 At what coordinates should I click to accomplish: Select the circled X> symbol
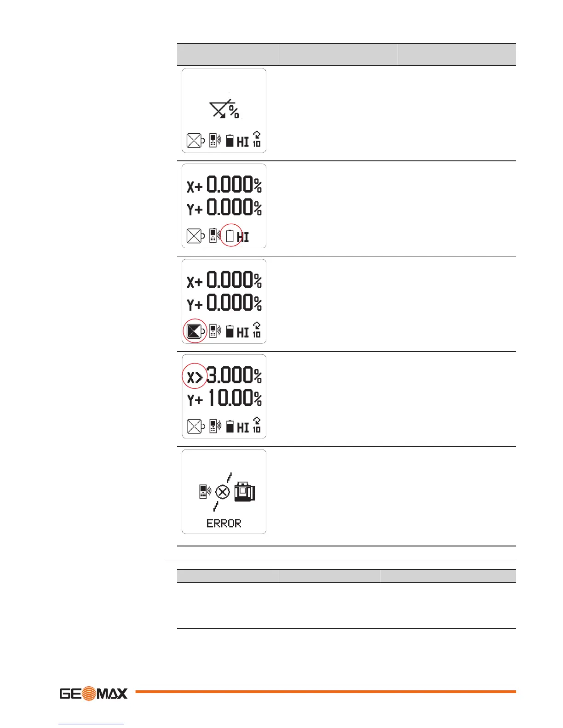click(x=195, y=377)
